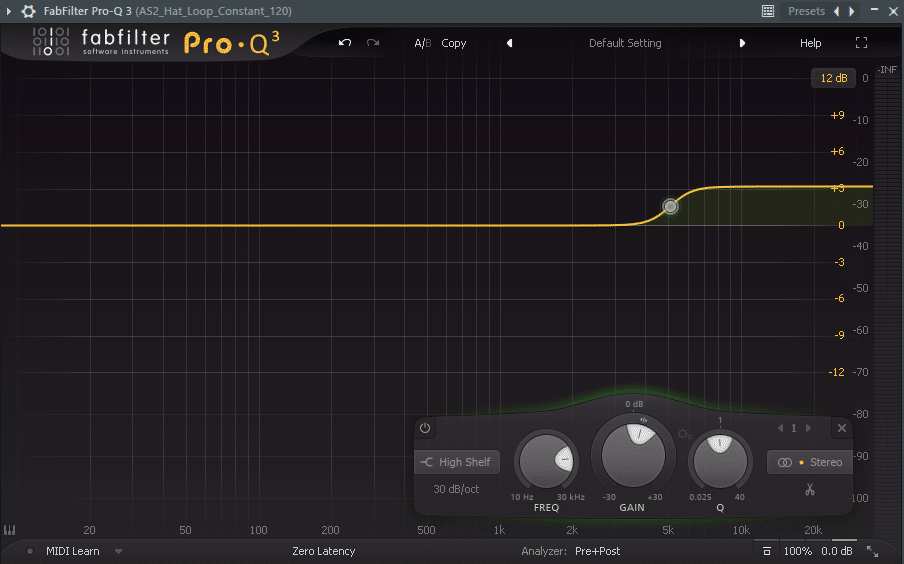The width and height of the screenshot is (904, 564).
Task: Enter full screen mode
Action: click(861, 43)
